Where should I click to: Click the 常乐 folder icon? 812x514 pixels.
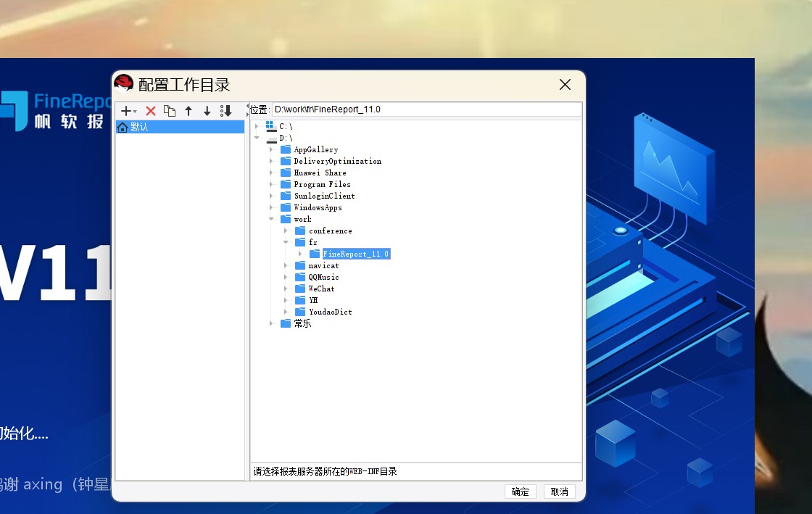click(286, 323)
